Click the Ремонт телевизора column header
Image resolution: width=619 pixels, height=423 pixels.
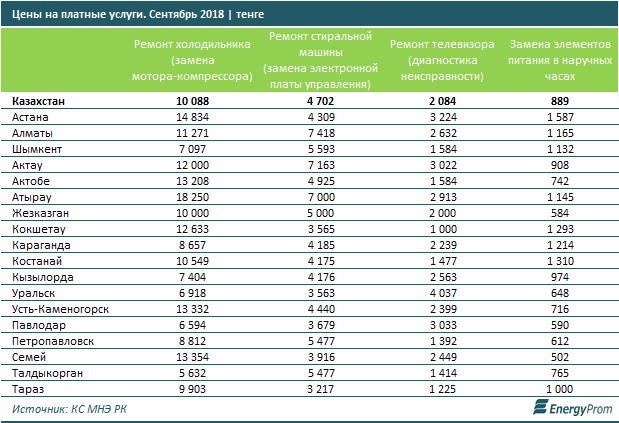click(x=442, y=60)
